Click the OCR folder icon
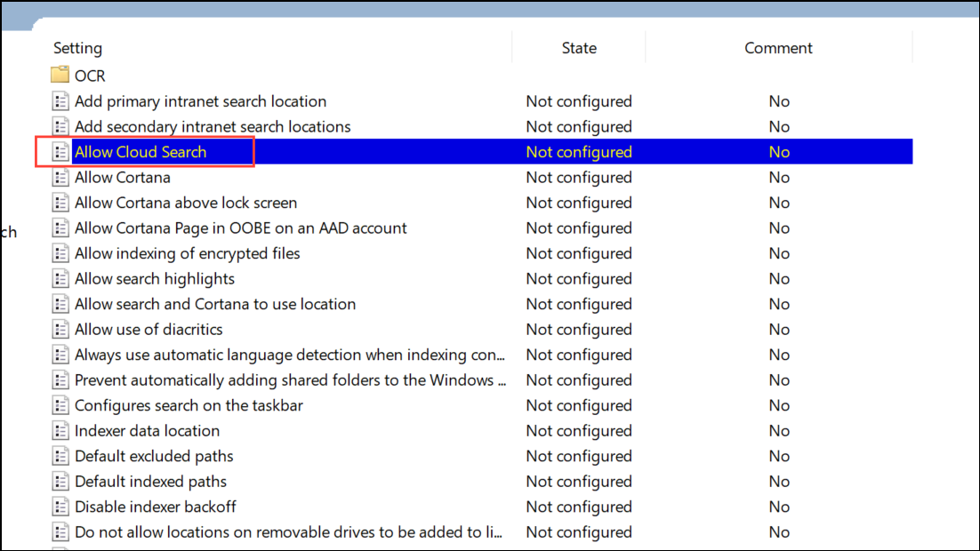 (60, 76)
